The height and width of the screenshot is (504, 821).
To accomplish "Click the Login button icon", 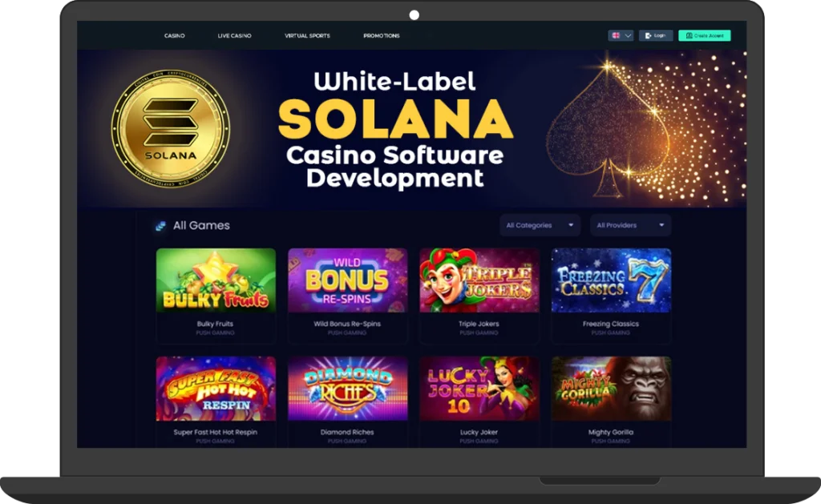I will tap(648, 35).
